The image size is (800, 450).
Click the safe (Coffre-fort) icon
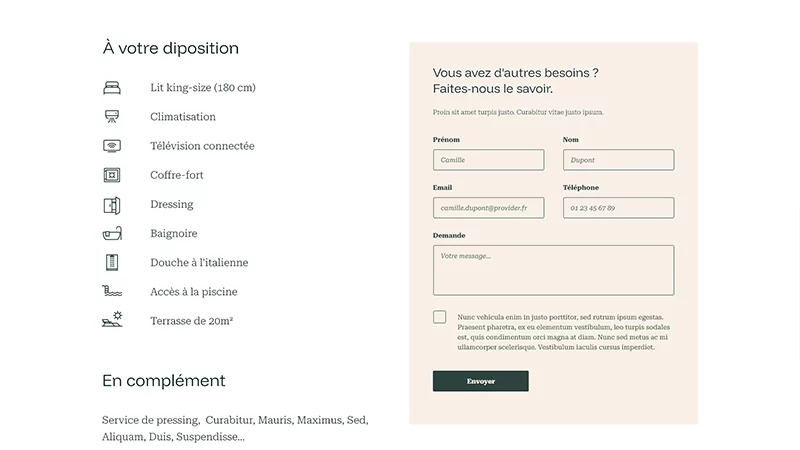coord(112,175)
